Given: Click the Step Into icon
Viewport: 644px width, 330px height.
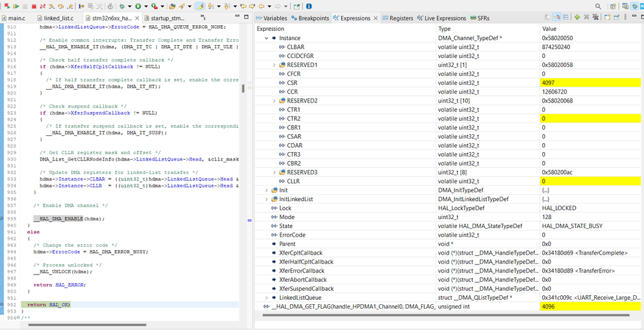Looking at the screenshot, I should point(52,6).
